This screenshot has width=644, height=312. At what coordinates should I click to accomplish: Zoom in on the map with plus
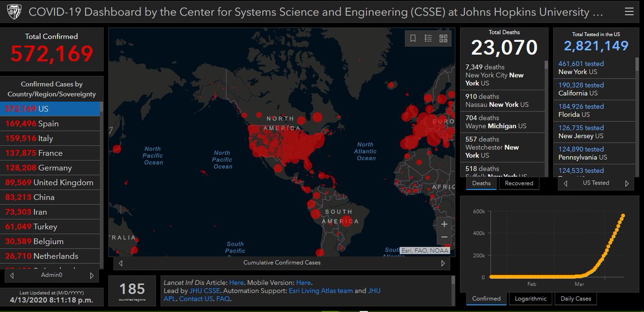click(x=444, y=224)
